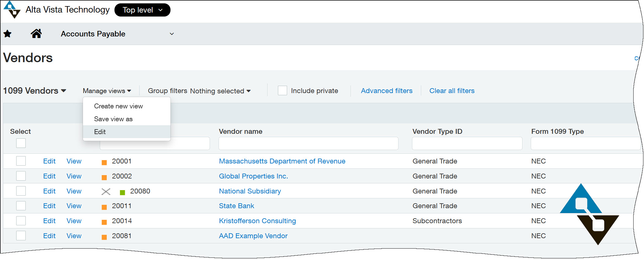Open Advanced filters
The image size is (644, 259).
(387, 91)
